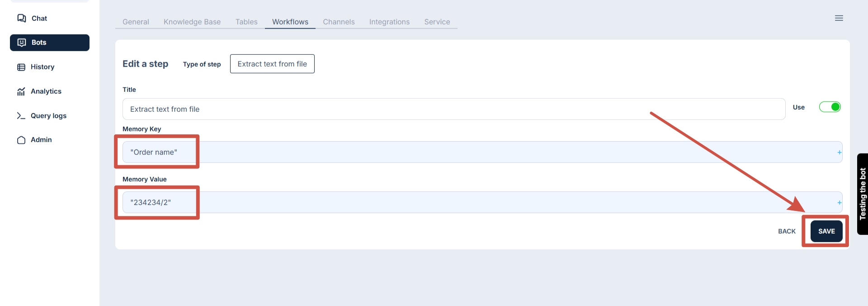Click the Analytics chart icon

tap(21, 91)
